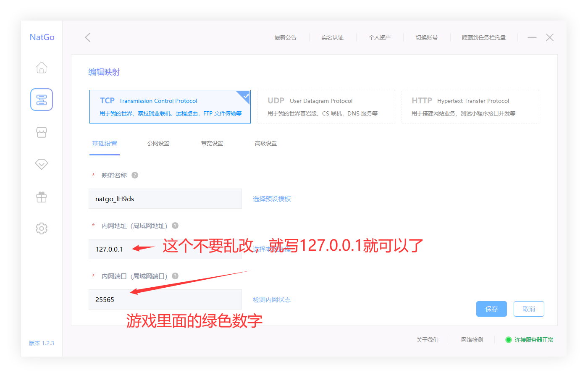Click the 内网地址 input with 127.0.0.1

pyautogui.click(x=165, y=249)
